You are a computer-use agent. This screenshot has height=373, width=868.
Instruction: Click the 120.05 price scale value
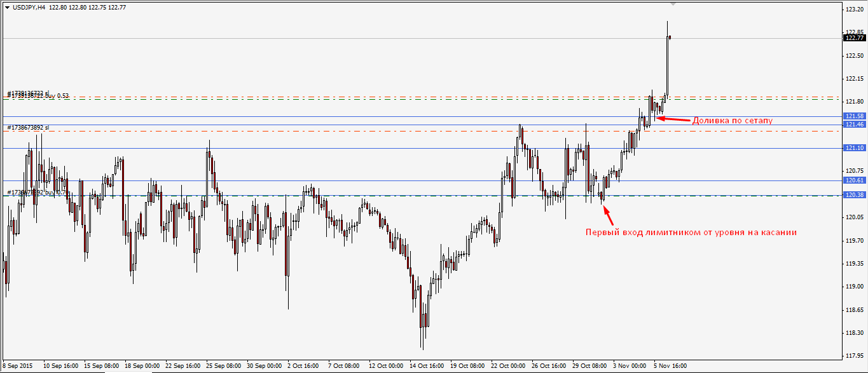tap(855, 217)
